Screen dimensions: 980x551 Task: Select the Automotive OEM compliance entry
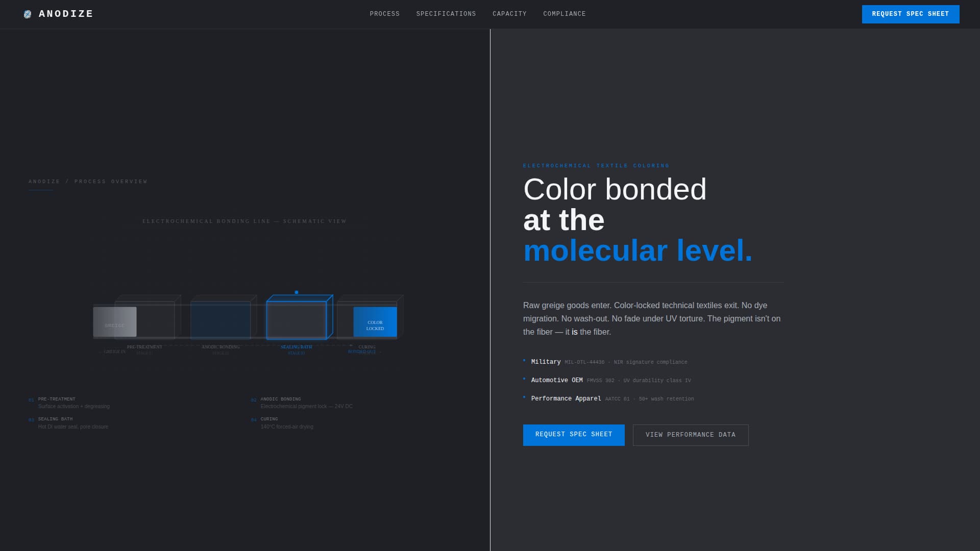pyautogui.click(x=556, y=380)
